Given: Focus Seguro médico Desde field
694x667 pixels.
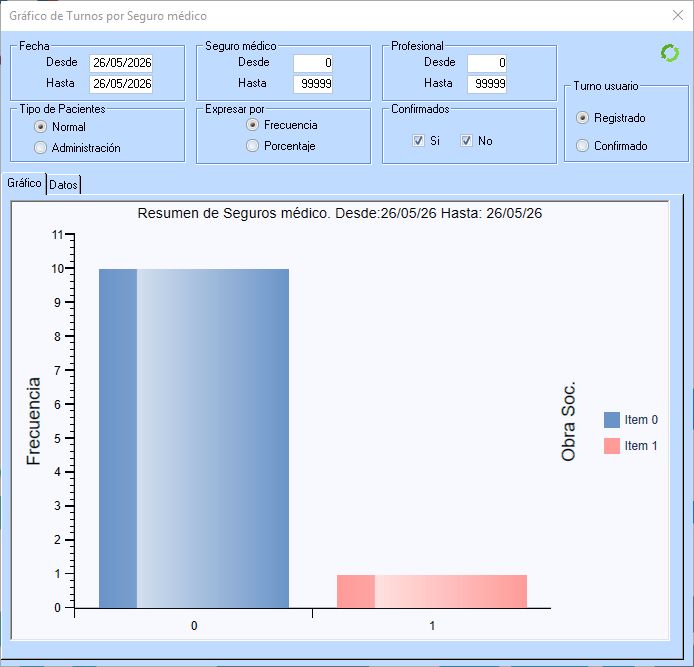Looking at the screenshot, I should [x=313, y=63].
